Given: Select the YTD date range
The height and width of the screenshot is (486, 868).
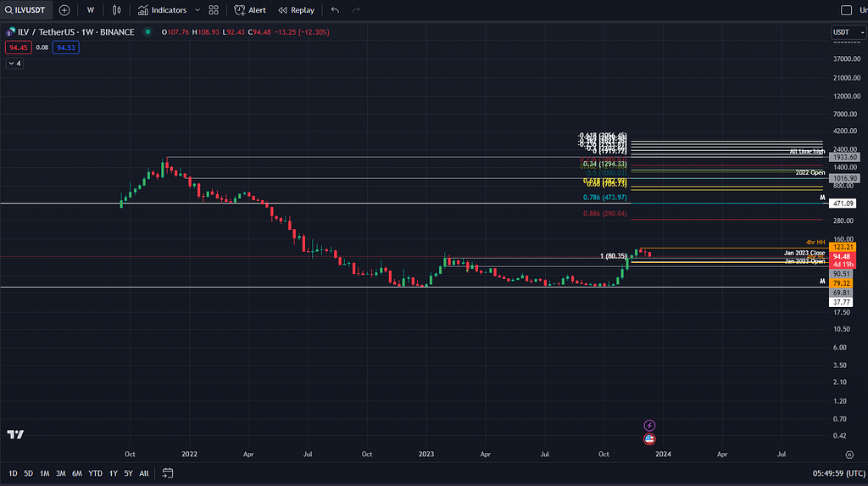Looking at the screenshot, I should point(95,473).
